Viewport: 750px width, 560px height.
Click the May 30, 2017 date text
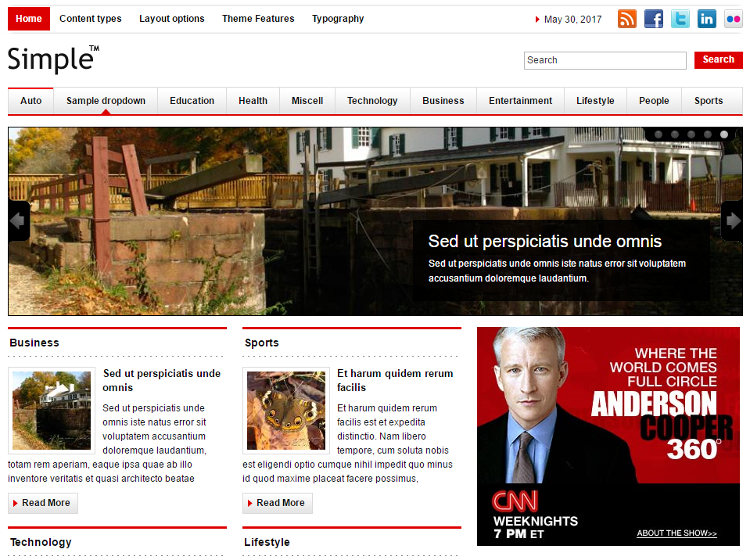(573, 20)
